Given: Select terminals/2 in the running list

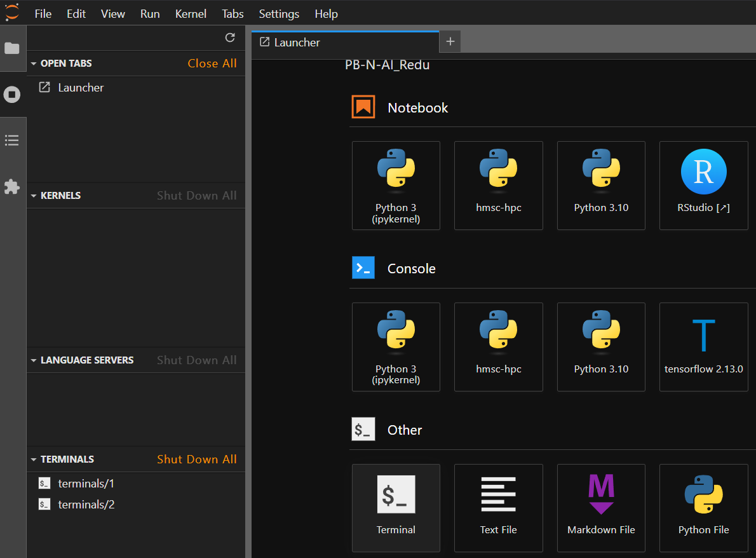Looking at the screenshot, I should (x=86, y=505).
